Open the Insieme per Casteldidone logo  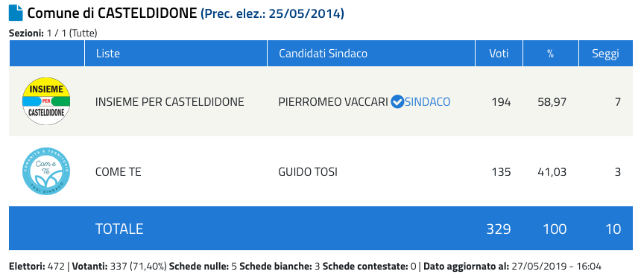pyautogui.click(x=46, y=101)
